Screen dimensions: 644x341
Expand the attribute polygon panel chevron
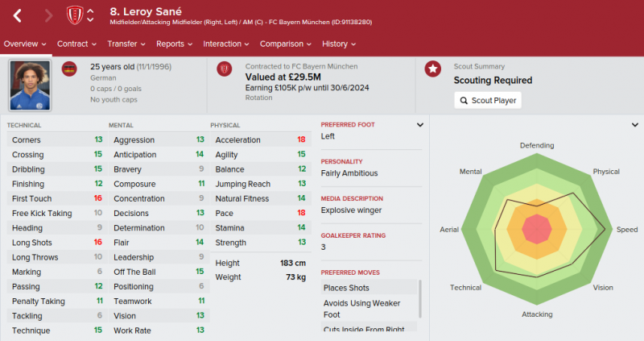(635, 125)
